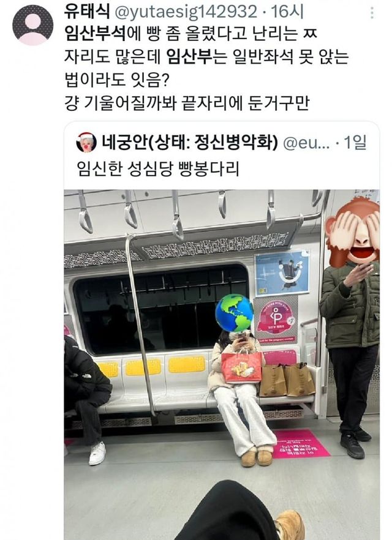Click the brown paper bags on the seat
The image size is (392, 540).
coord(287,380)
